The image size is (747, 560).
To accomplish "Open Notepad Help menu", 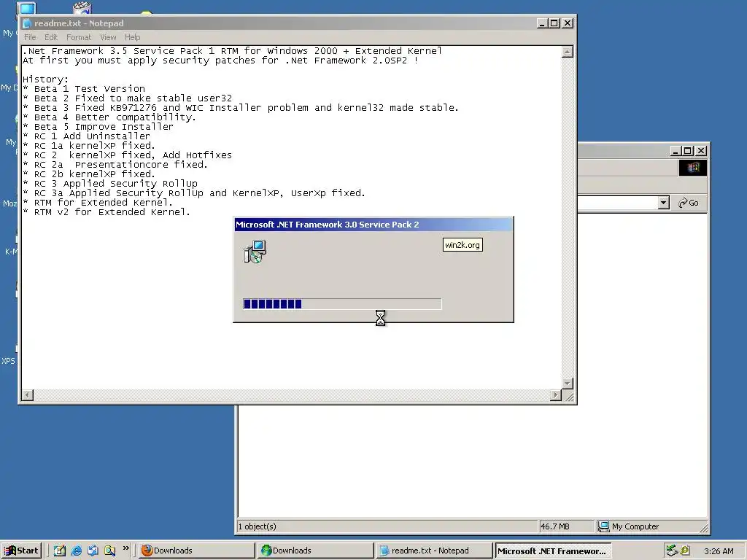I will (133, 37).
